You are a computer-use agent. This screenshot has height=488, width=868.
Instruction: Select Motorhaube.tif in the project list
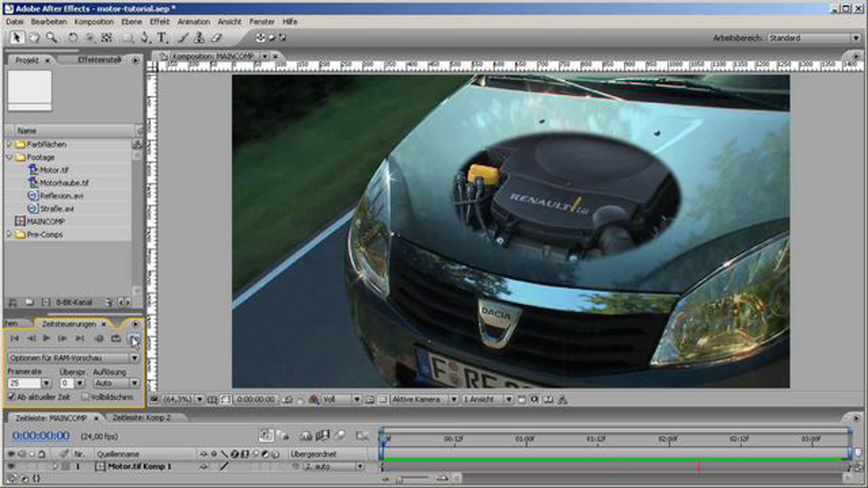(x=64, y=183)
